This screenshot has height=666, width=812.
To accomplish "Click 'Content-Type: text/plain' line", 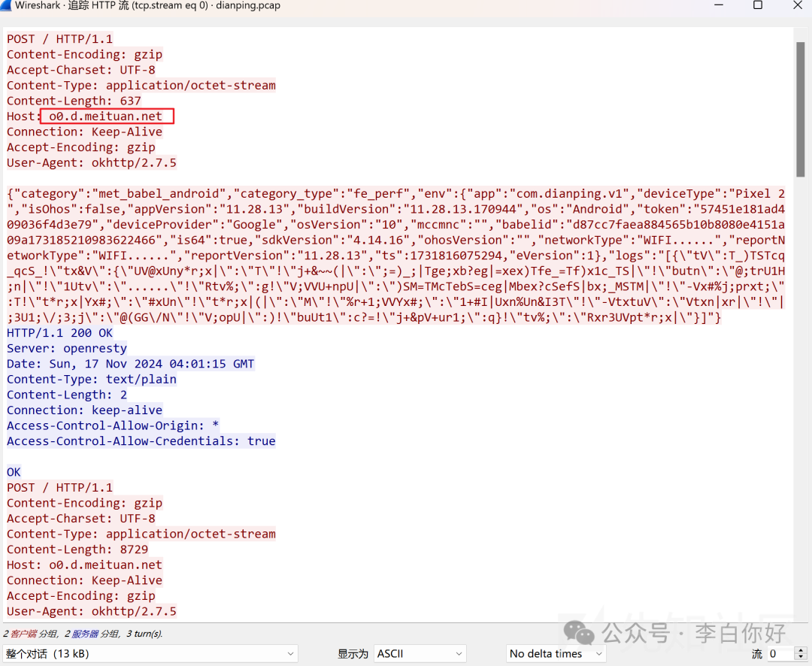I will [x=91, y=379].
